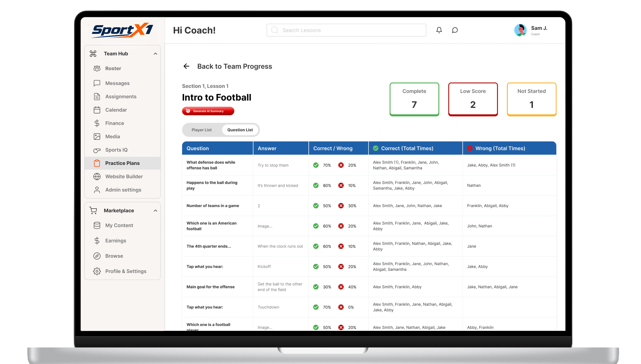641x364 pixels.
Task: Click 'Franklin, Abigail, Abby' wrong cell
Action: click(509, 205)
